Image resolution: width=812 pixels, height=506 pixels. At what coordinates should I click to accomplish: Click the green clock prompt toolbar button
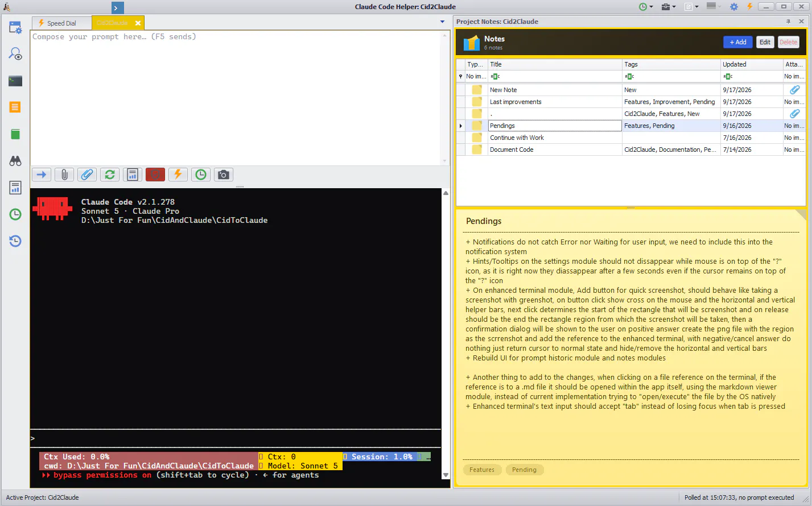pyautogui.click(x=201, y=175)
